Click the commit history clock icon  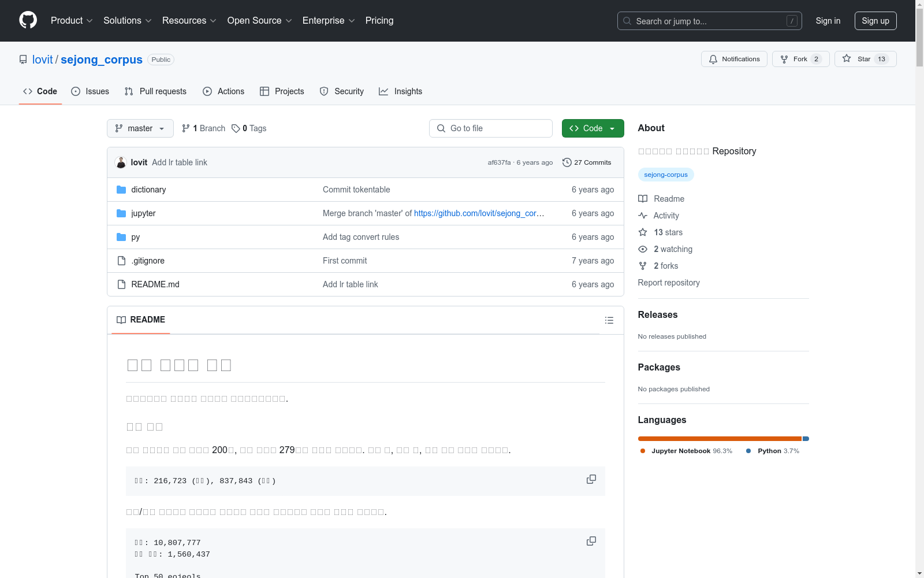point(567,162)
